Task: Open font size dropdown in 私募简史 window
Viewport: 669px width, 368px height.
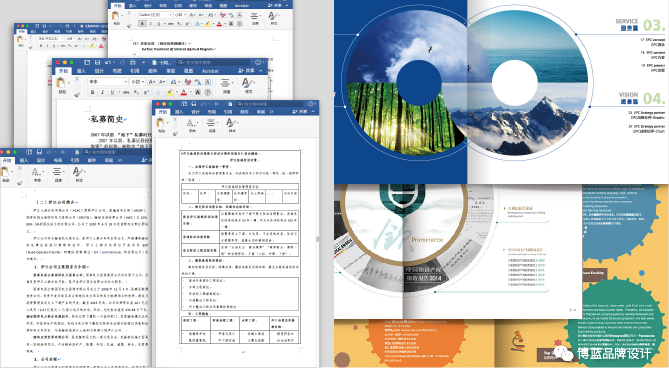Action: [137, 81]
